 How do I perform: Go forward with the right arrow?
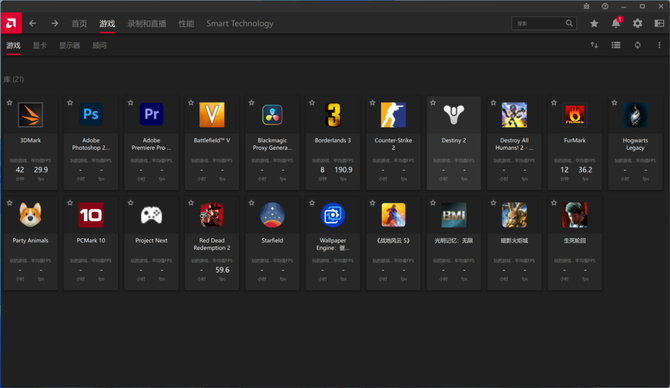pos(55,24)
